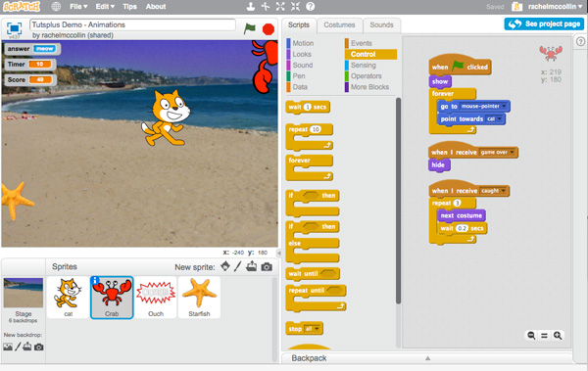Viewport: 588px width, 371px height.
Task: Switch stage to full screen mode
Action: pos(15,28)
